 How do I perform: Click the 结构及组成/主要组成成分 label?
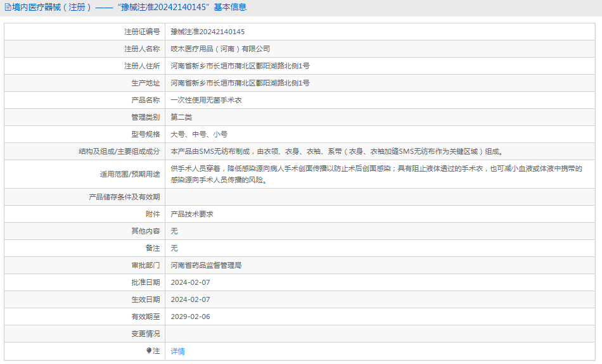click(119, 151)
